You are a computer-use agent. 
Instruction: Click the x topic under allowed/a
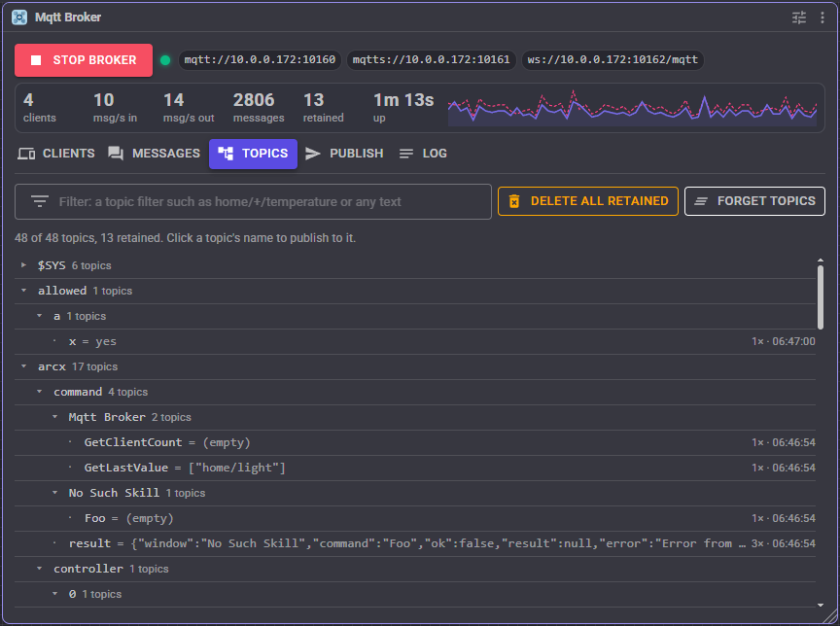72,341
